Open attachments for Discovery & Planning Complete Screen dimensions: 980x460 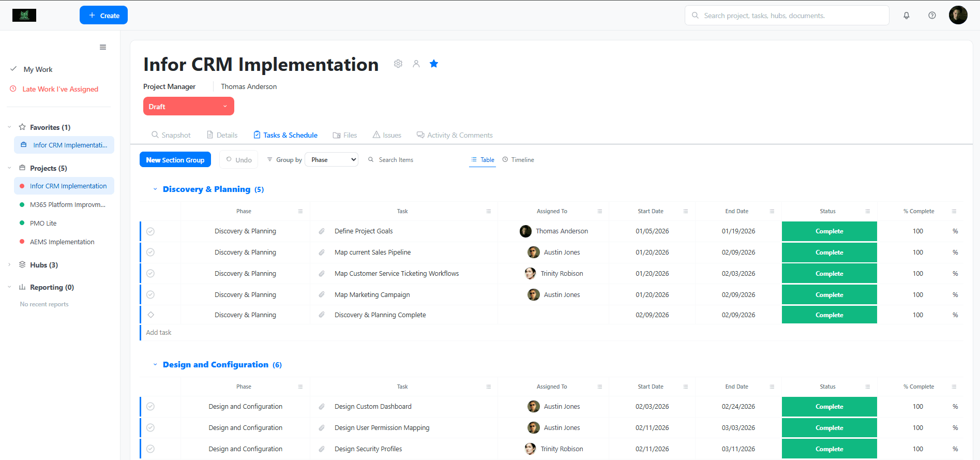point(322,315)
